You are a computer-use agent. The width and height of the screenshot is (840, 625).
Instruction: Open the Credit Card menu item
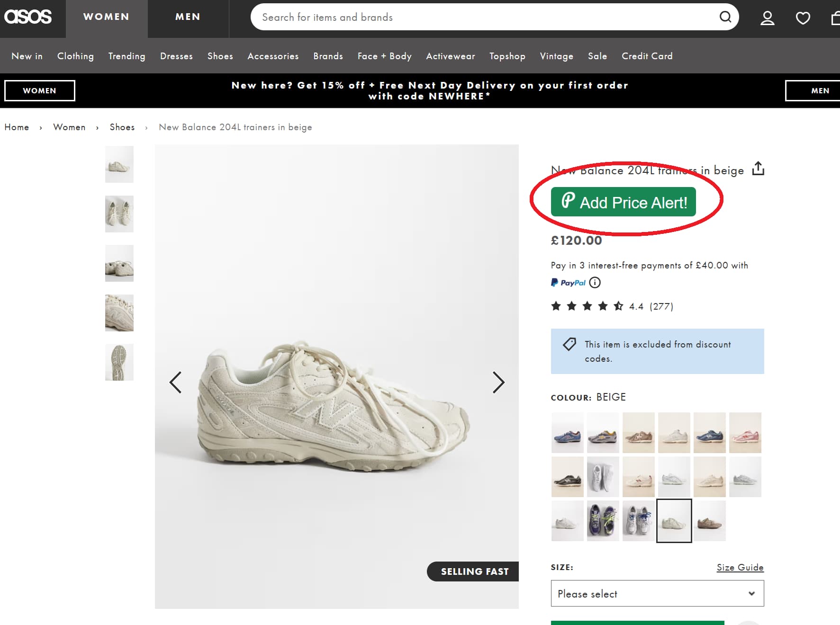click(x=647, y=56)
